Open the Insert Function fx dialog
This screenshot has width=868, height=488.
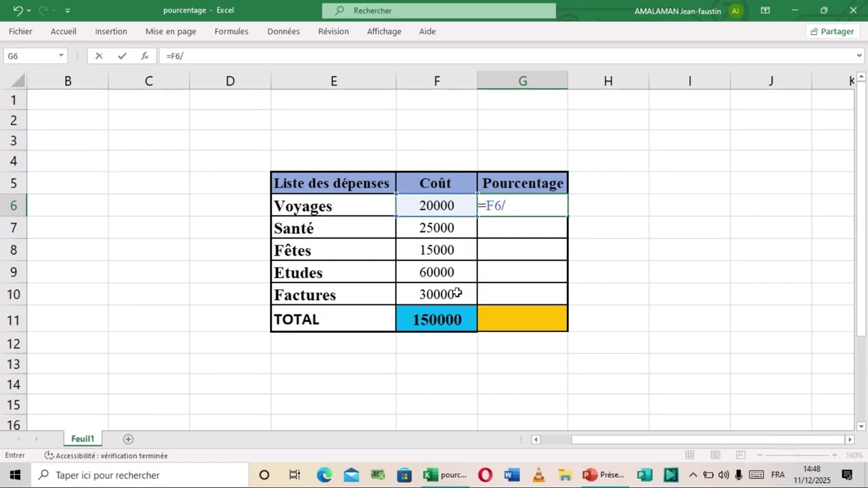[x=144, y=56]
